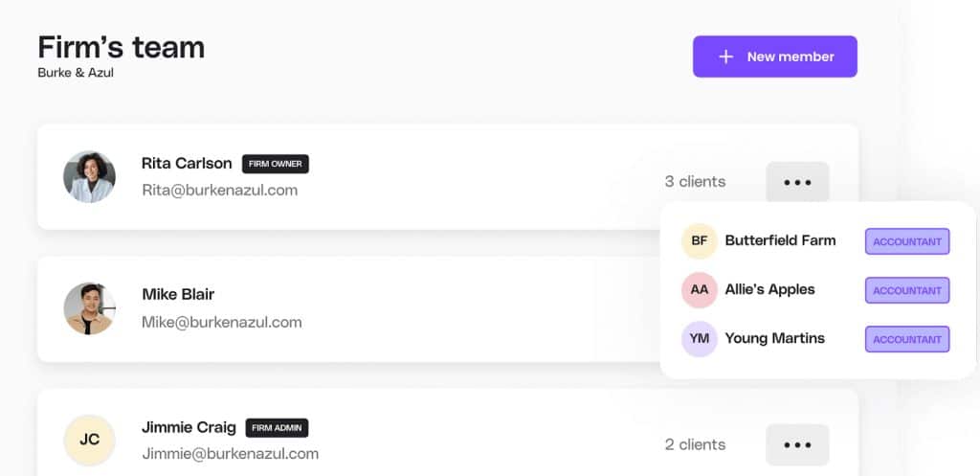980x476 pixels.
Task: Select Allie's Apples in the clients list
Action: tap(769, 289)
